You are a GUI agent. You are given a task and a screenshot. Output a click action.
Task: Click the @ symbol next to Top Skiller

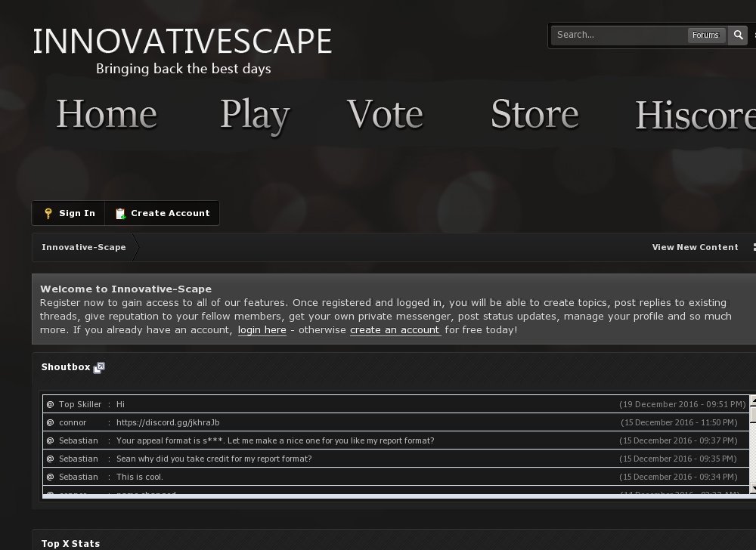(x=50, y=405)
